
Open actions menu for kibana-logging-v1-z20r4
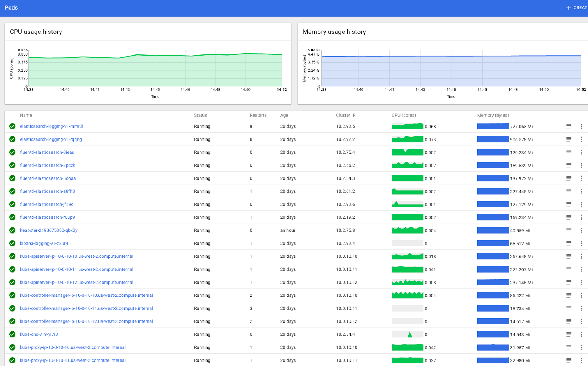click(582, 243)
